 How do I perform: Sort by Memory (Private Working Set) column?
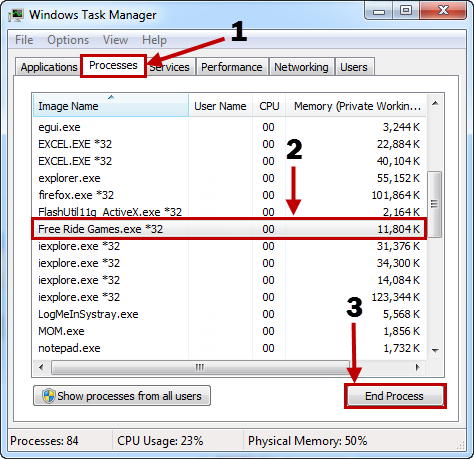pyautogui.click(x=356, y=106)
